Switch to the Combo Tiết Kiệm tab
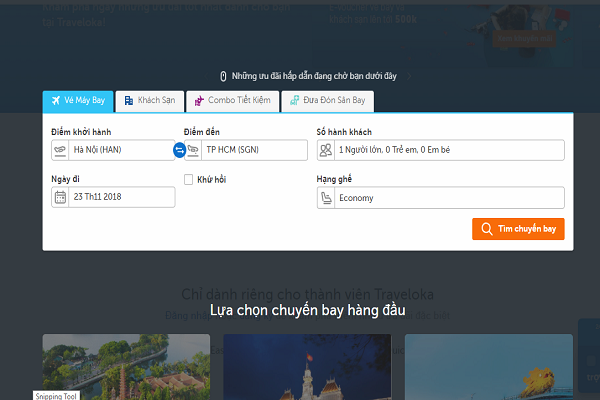 tap(233, 101)
